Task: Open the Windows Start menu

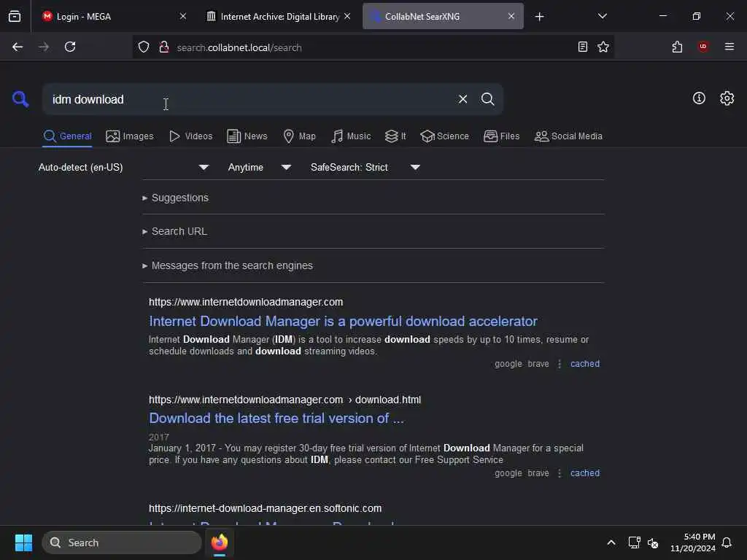Action: (23, 542)
